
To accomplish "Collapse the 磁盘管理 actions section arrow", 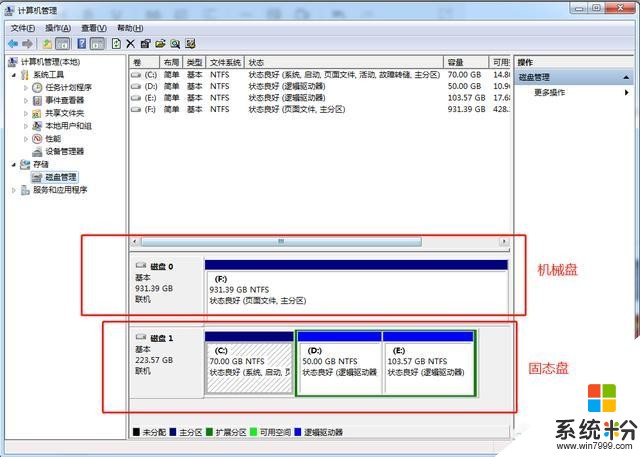I will pos(626,77).
